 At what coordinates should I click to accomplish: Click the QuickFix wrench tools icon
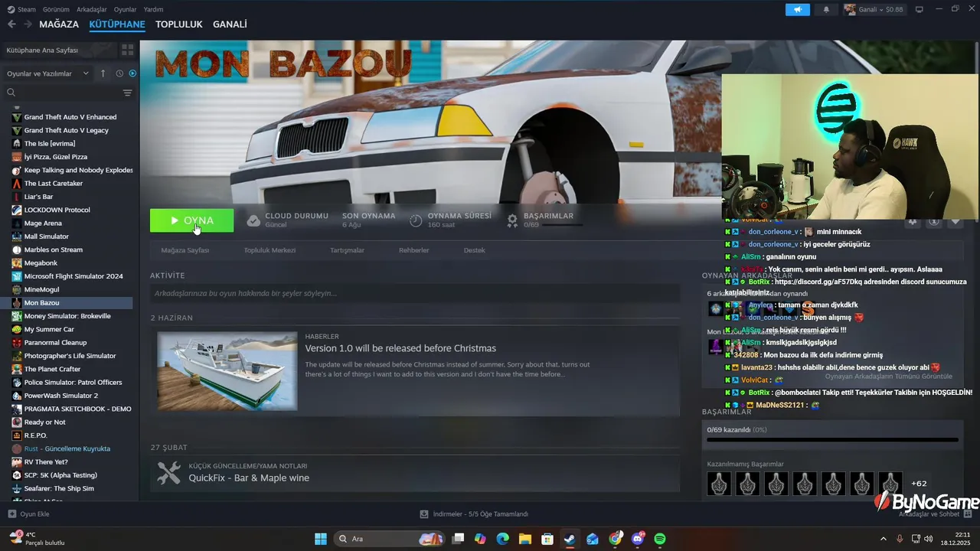pyautogui.click(x=168, y=473)
